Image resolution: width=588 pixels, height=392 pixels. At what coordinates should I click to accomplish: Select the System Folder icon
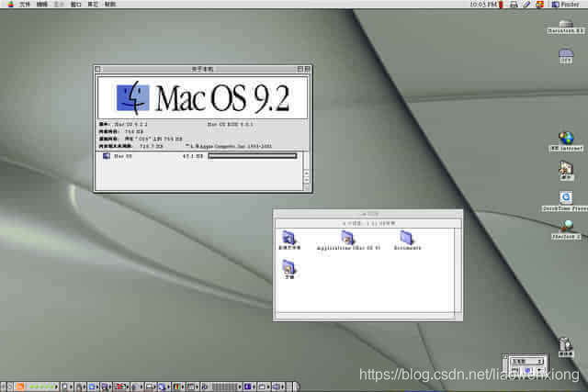pyautogui.click(x=289, y=241)
